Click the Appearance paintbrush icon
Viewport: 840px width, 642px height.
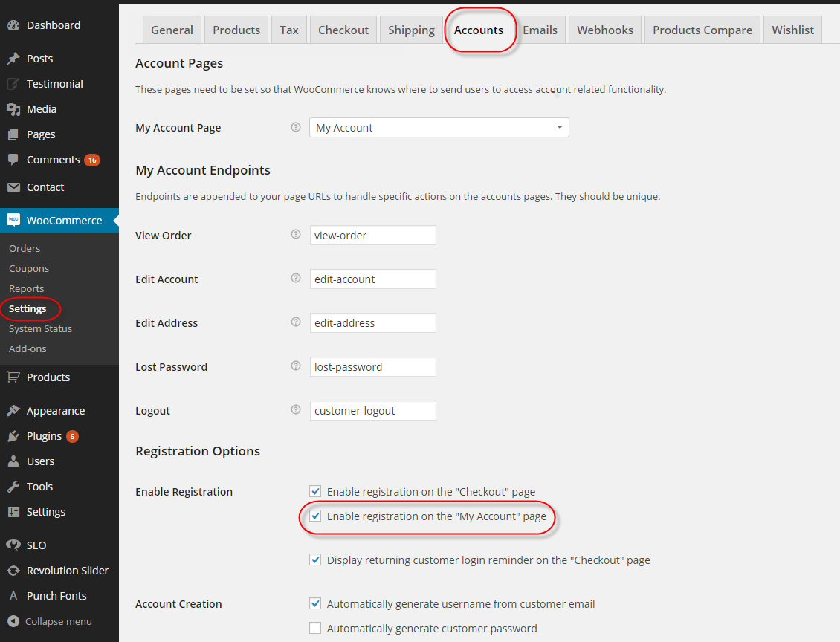[x=13, y=411]
